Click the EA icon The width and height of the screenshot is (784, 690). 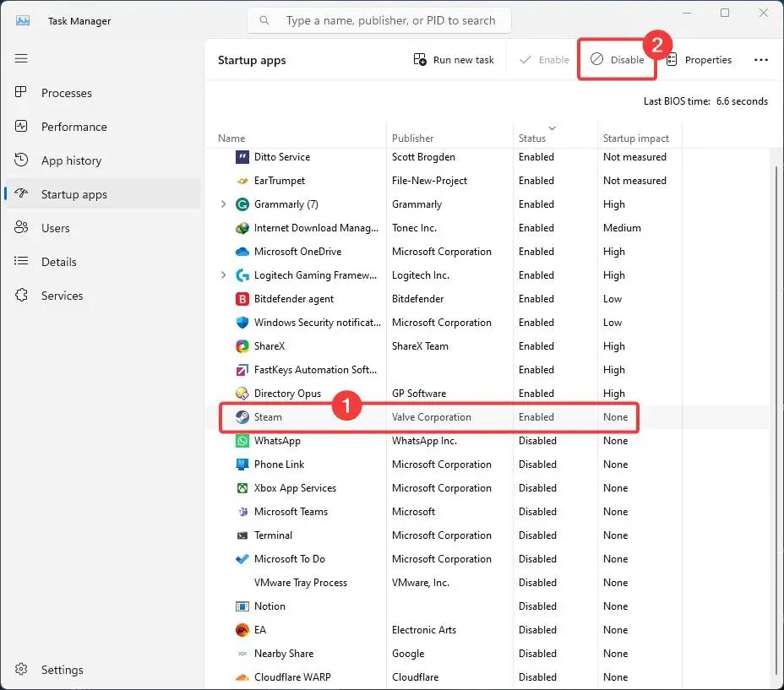click(242, 630)
